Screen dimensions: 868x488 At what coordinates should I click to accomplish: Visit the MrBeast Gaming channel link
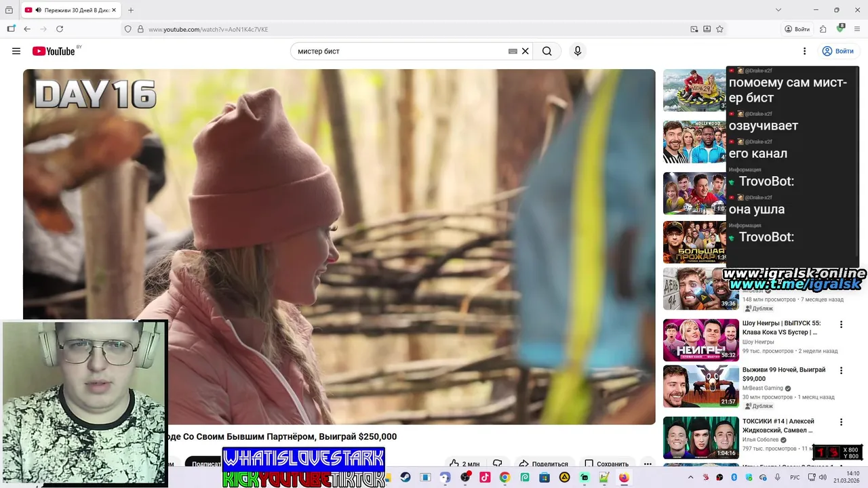[x=763, y=388]
